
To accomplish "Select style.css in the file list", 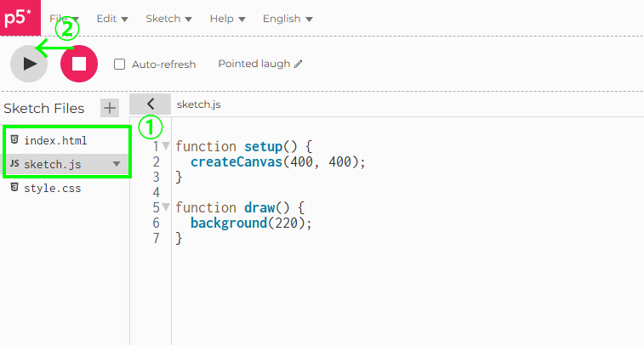I will (x=52, y=188).
